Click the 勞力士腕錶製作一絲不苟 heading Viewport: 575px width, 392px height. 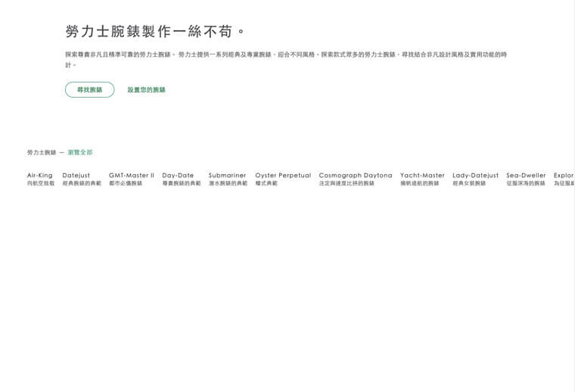click(x=156, y=32)
